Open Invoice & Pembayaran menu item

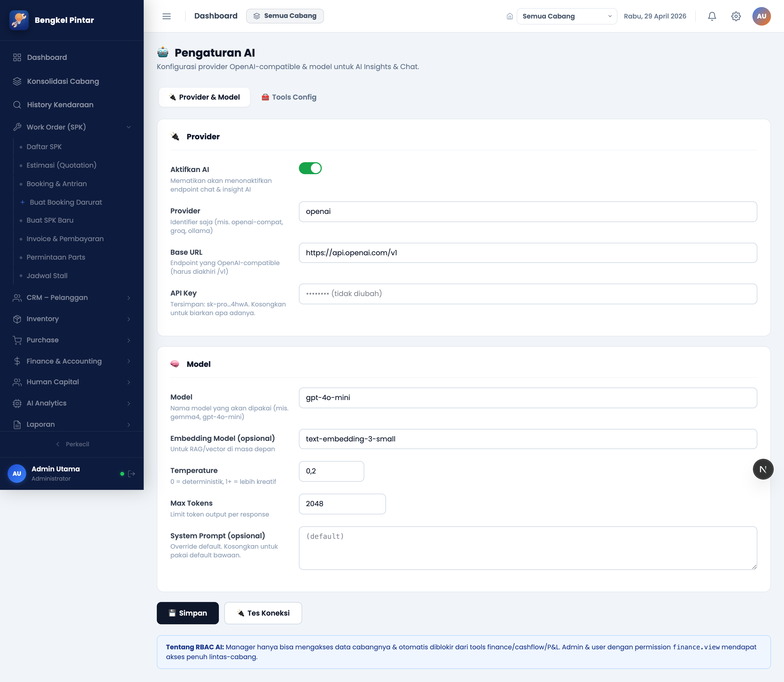pyautogui.click(x=65, y=239)
